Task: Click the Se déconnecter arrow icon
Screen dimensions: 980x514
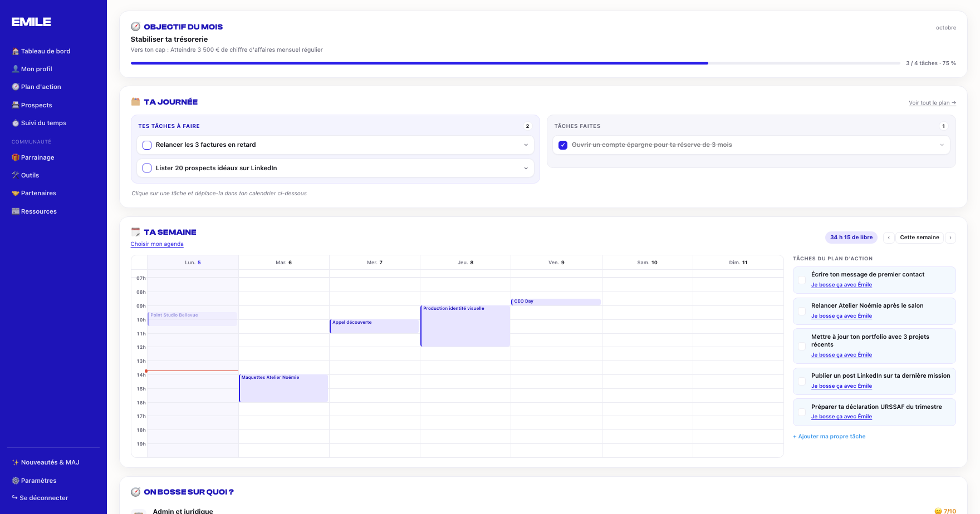Action: pyautogui.click(x=15, y=498)
